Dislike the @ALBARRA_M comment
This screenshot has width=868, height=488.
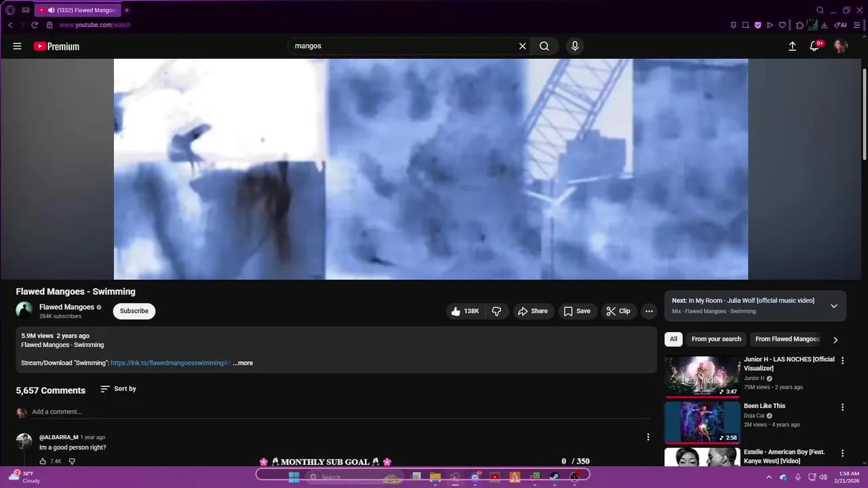[72, 462]
